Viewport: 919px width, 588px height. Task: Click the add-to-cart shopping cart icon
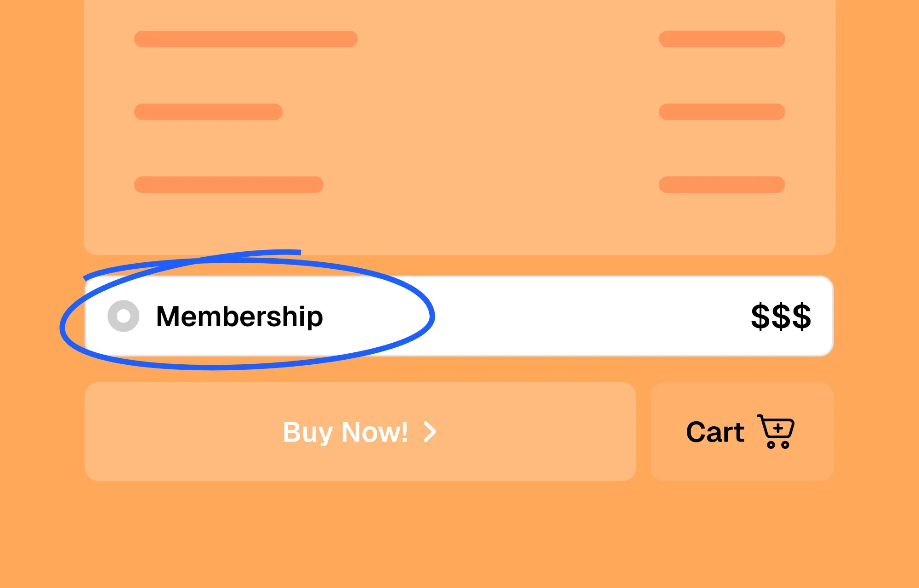coord(777,432)
